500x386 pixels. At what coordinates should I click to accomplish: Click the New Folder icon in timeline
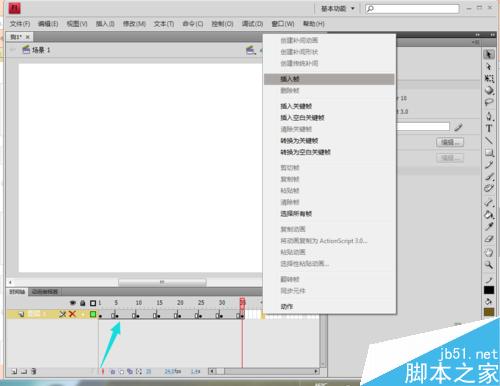coord(24,371)
